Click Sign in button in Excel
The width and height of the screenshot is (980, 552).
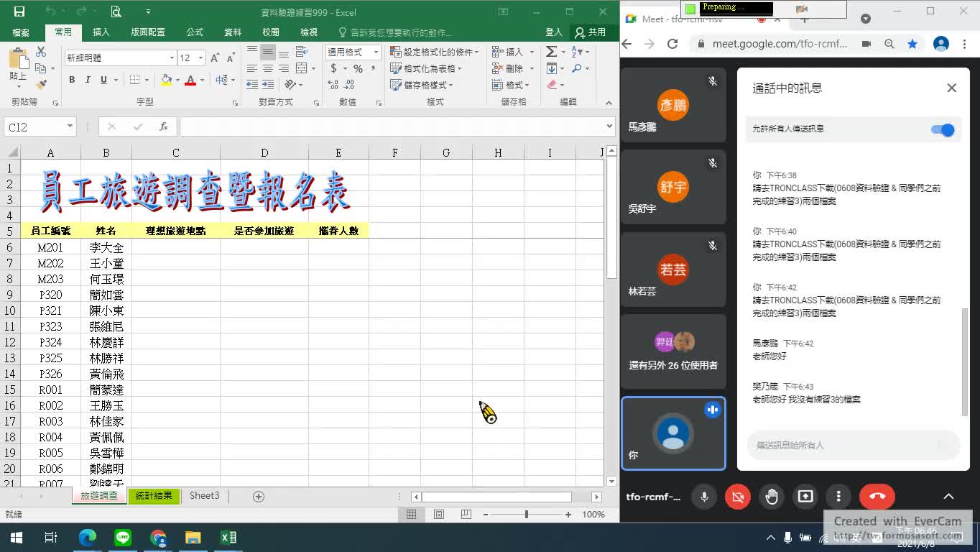554,32
